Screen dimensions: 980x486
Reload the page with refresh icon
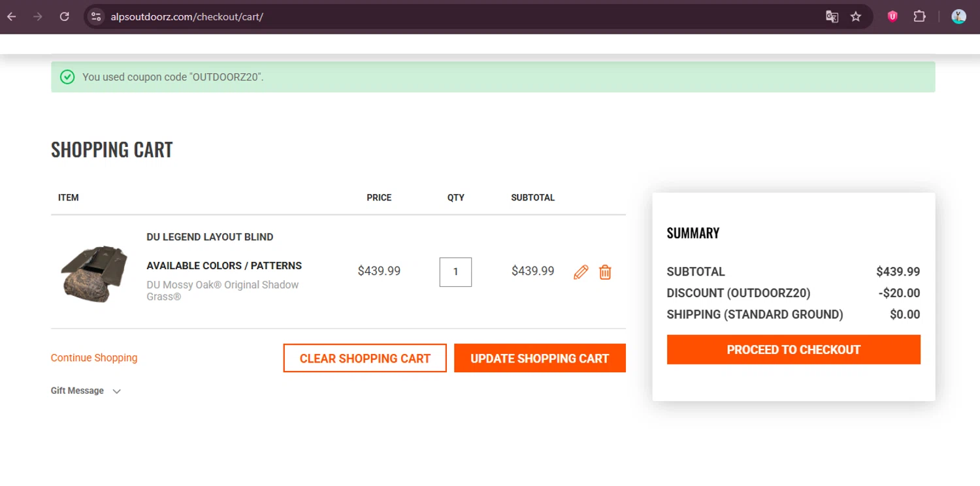pyautogui.click(x=64, y=16)
